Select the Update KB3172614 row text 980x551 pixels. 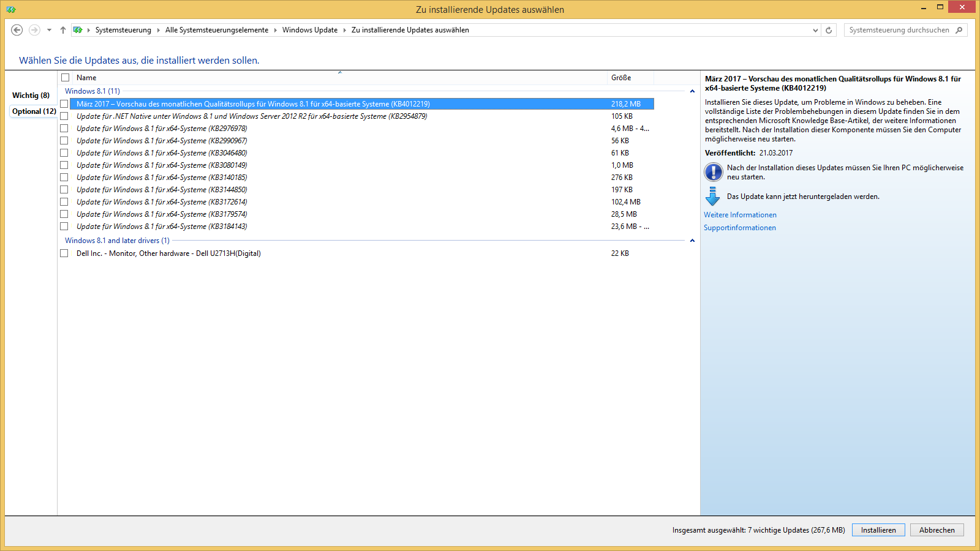[162, 202]
